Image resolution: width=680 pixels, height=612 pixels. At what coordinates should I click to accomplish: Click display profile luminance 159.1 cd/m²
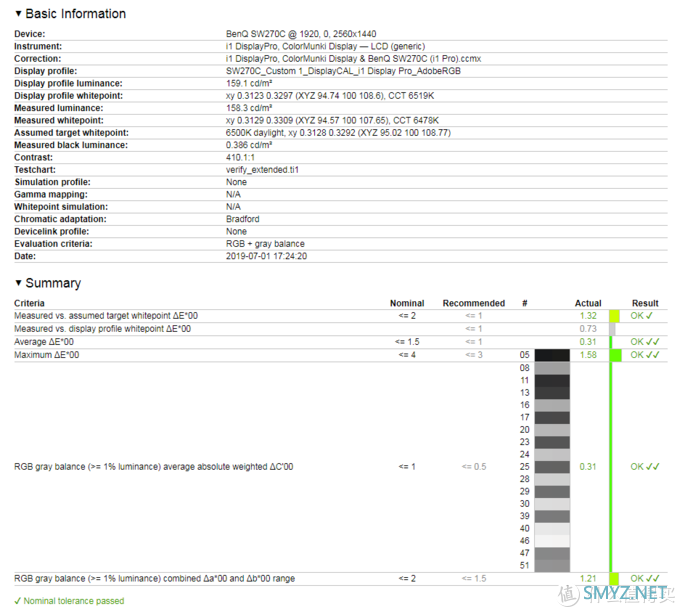249,83
